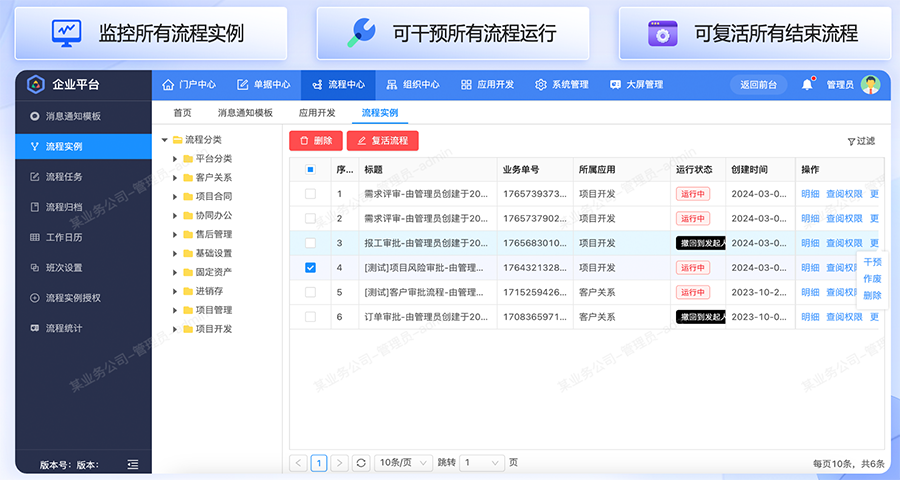Click the red 复活流程 button
Viewport: 900px width, 480px height.
coord(382,141)
